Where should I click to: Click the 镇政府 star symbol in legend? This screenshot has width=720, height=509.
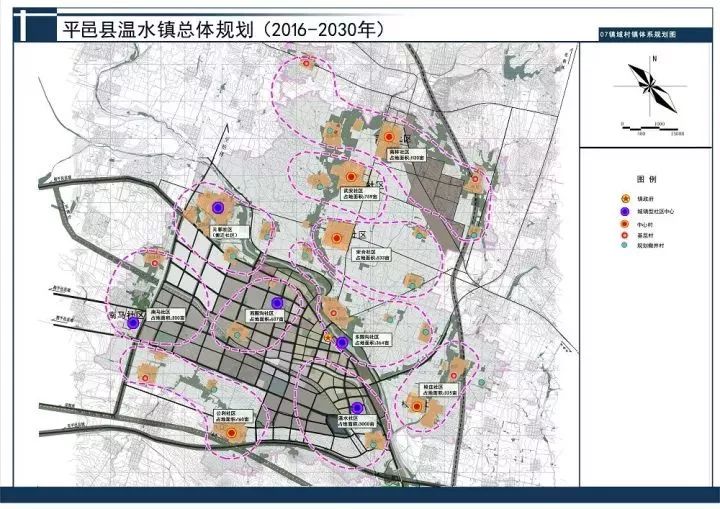coord(625,198)
